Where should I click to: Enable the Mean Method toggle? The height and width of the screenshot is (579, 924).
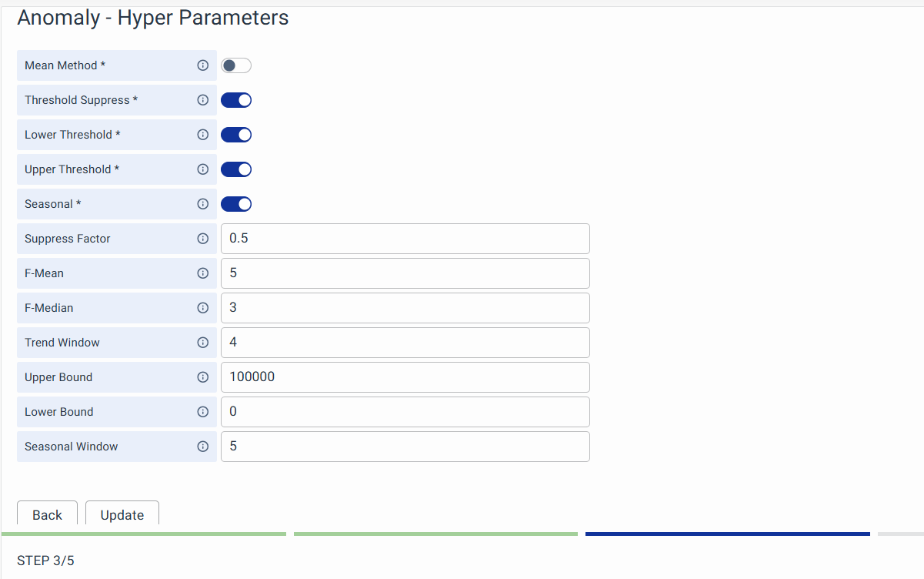(x=236, y=65)
